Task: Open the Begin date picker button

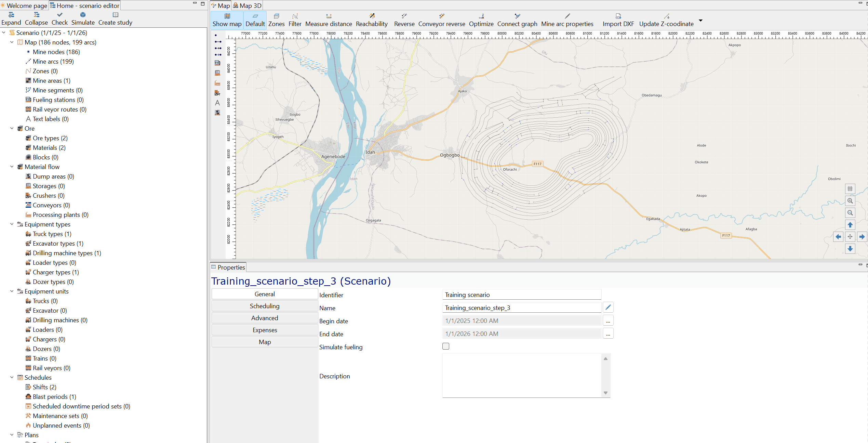Action: [608, 321]
